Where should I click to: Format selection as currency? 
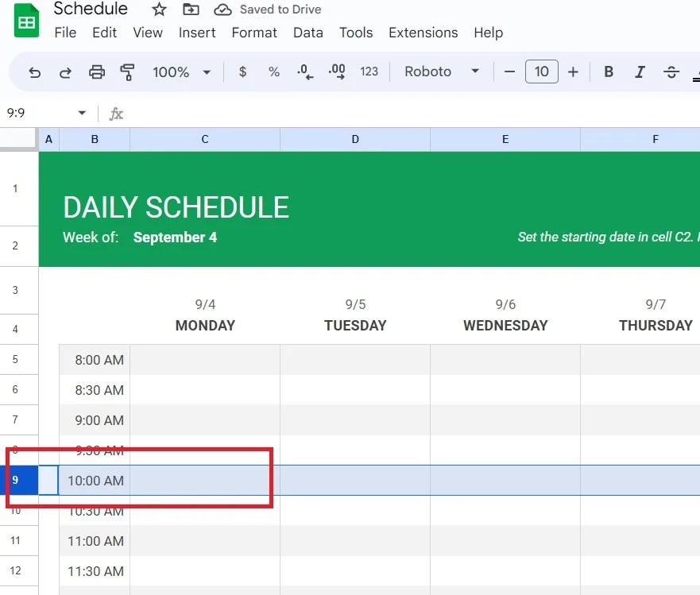pyautogui.click(x=242, y=71)
